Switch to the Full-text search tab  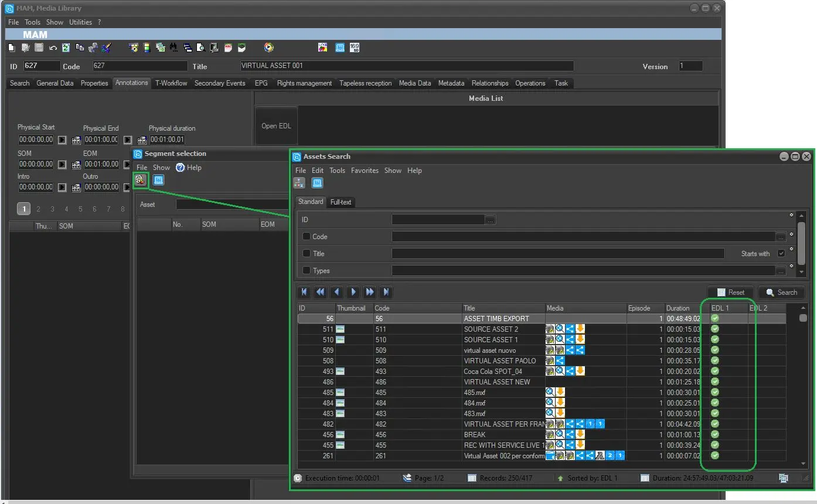pyautogui.click(x=341, y=202)
